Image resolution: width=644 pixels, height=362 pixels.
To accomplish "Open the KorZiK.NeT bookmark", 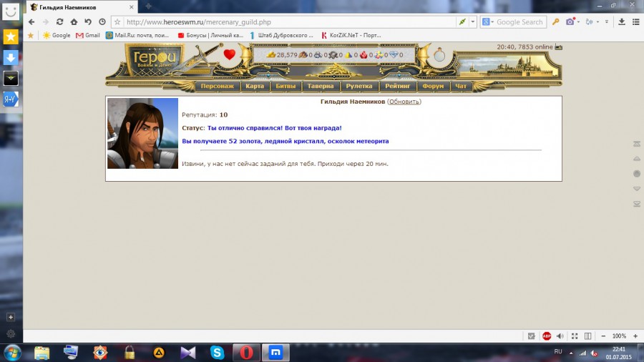I will [x=351, y=35].
